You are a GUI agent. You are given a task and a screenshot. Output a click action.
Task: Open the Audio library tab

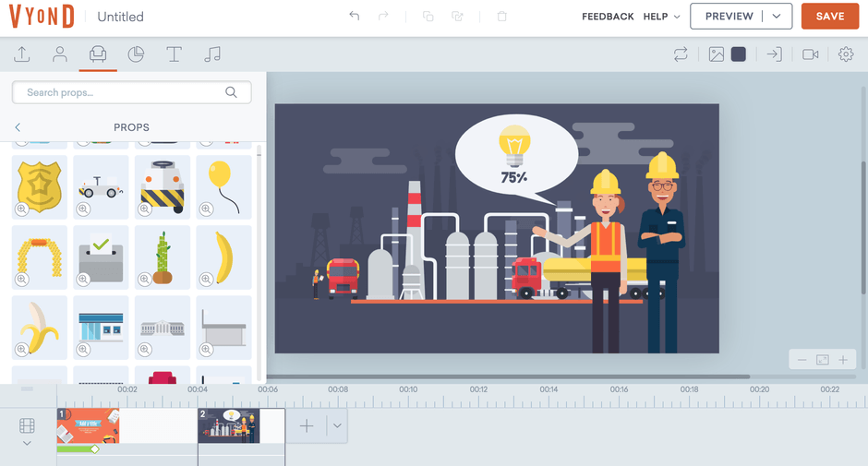212,54
